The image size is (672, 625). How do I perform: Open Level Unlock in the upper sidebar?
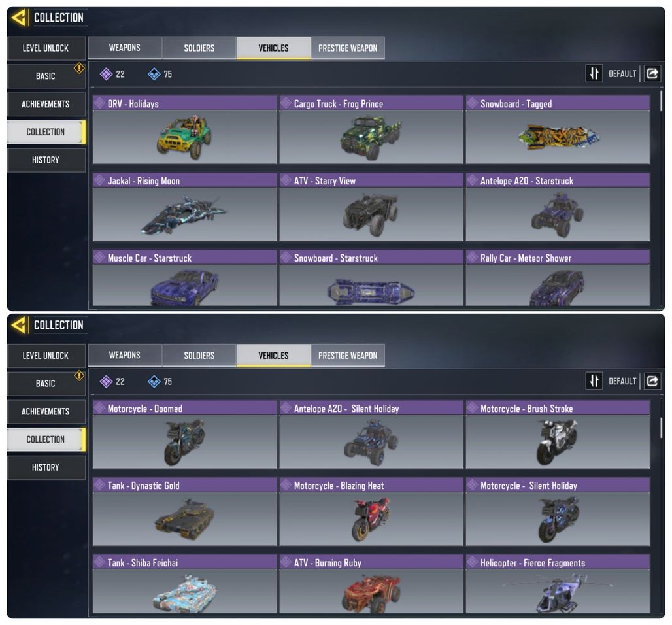click(x=46, y=48)
